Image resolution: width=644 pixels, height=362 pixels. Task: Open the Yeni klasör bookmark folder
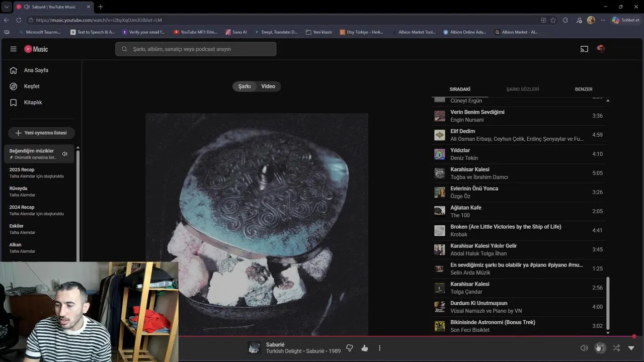tap(319, 32)
